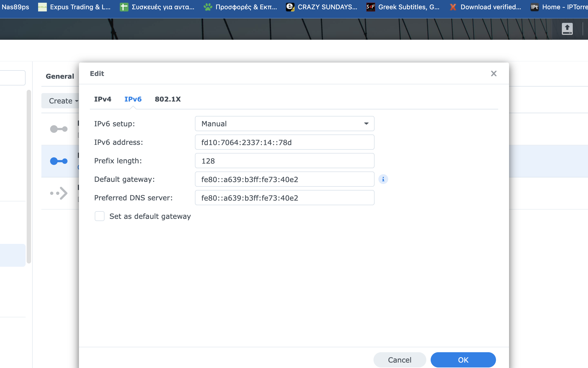The width and height of the screenshot is (588, 368).
Task: Enable Set as default gateway checkbox
Action: [100, 216]
